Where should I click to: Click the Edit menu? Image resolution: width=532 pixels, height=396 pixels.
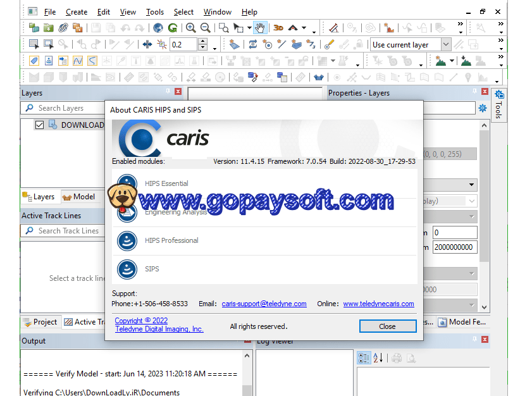(104, 12)
